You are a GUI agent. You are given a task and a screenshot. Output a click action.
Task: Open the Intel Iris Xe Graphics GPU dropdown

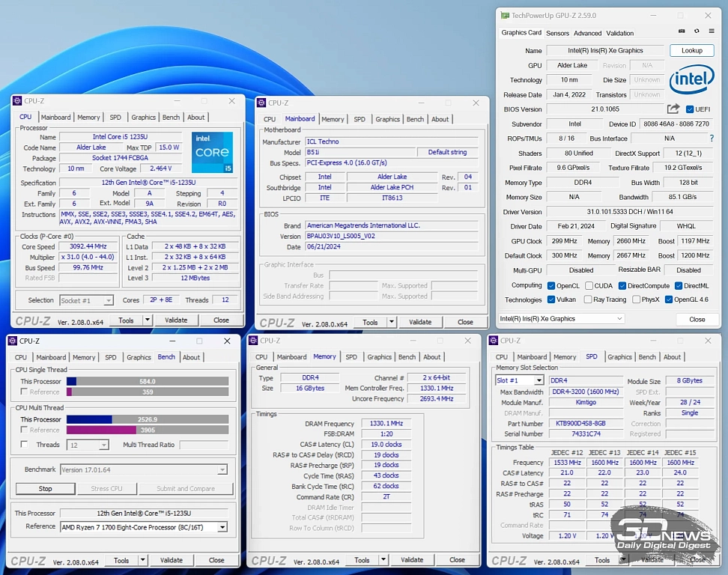point(562,319)
